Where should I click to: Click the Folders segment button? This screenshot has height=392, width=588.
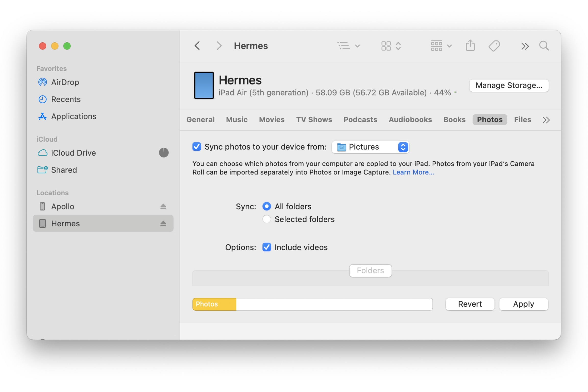coord(370,270)
